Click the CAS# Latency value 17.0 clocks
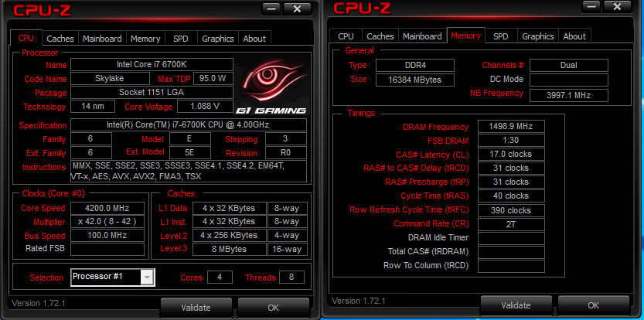 click(x=511, y=154)
